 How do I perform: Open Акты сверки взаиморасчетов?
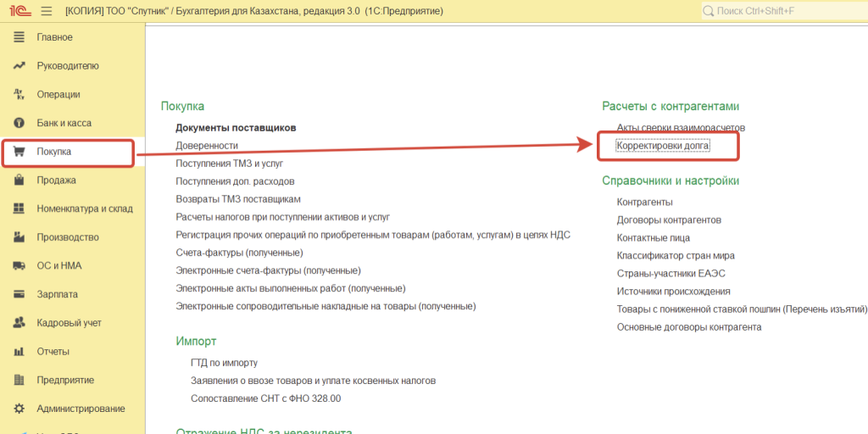coord(681,127)
